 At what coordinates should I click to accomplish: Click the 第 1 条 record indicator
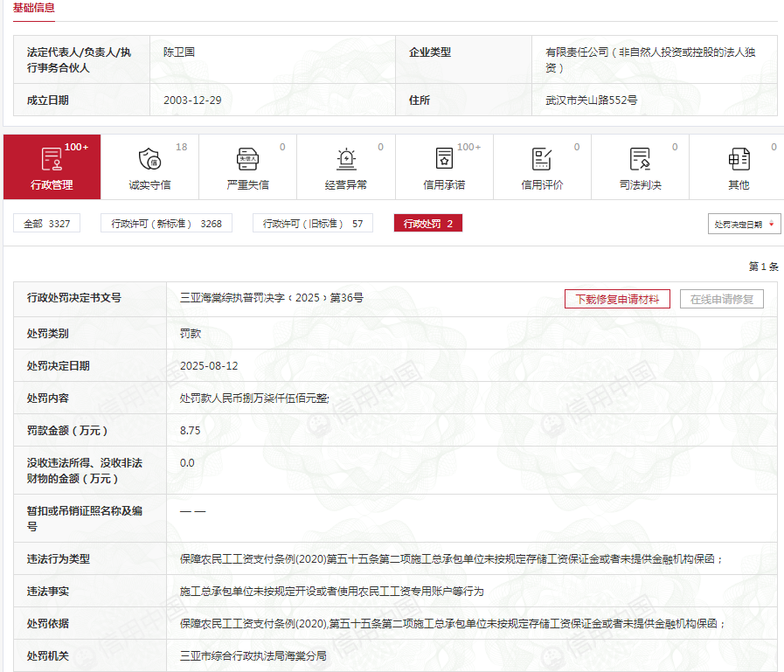click(764, 267)
